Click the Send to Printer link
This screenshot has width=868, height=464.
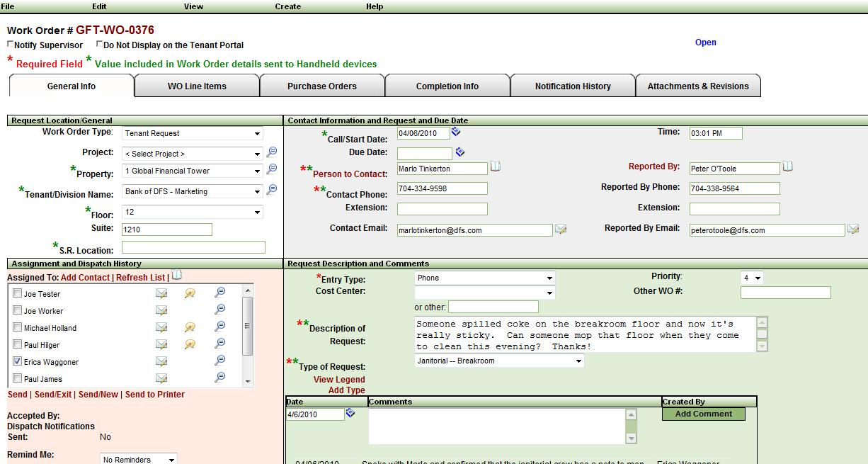tap(155, 395)
